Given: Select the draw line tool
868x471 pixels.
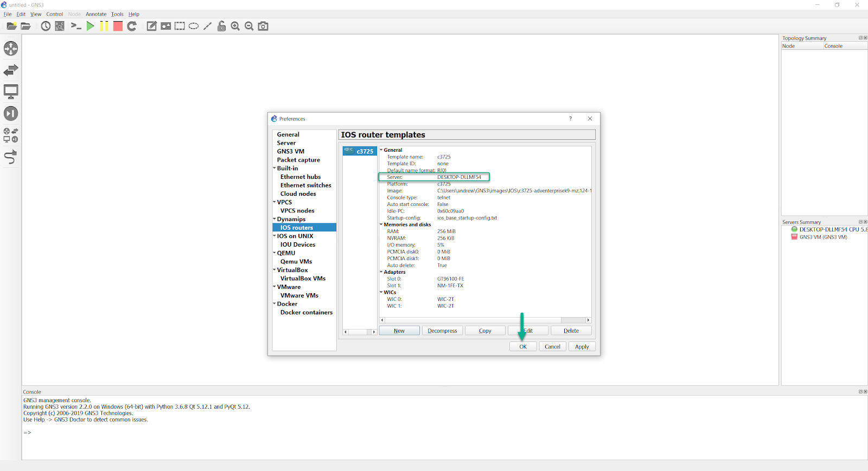Looking at the screenshot, I should 207,26.
